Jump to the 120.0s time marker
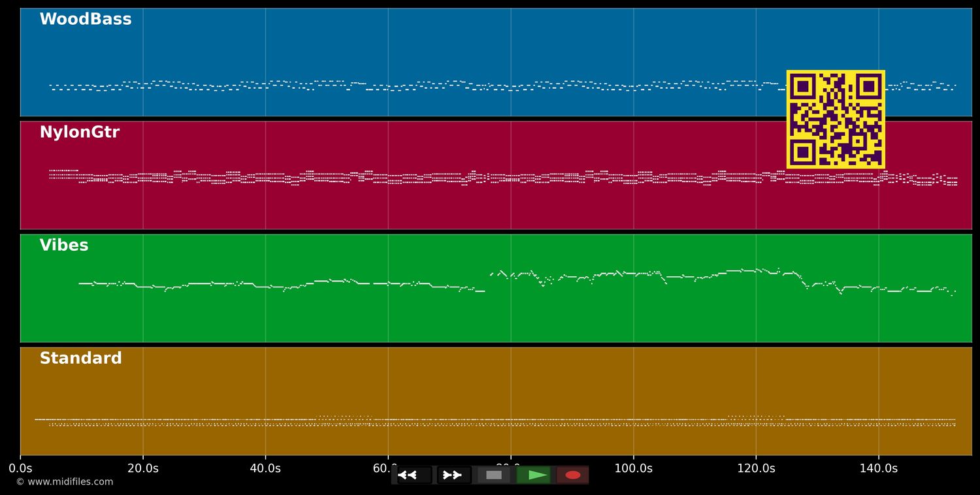Image resolution: width=980 pixels, height=495 pixels. click(756, 468)
